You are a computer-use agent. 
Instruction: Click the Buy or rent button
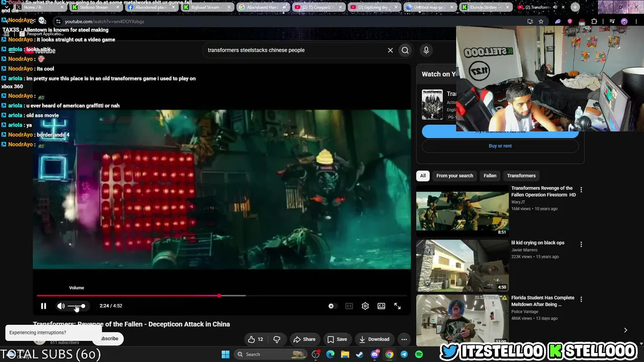click(x=500, y=146)
